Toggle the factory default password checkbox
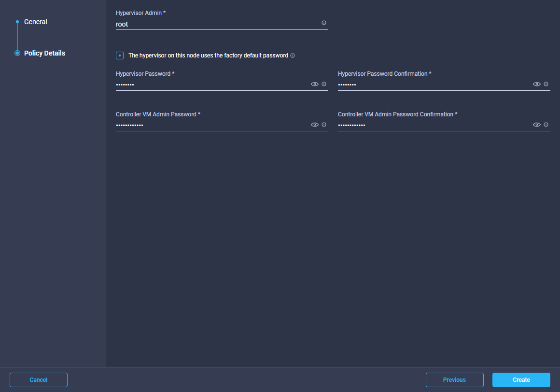560x392 pixels. 120,56
